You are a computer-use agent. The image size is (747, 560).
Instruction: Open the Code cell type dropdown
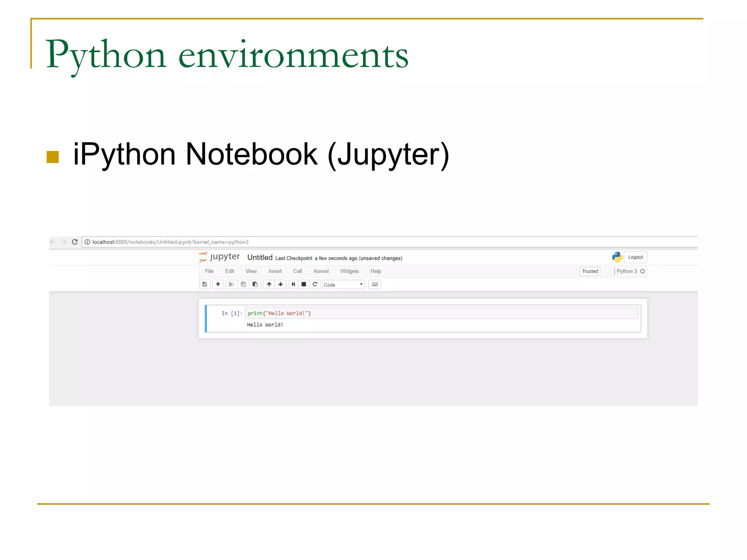click(x=343, y=285)
